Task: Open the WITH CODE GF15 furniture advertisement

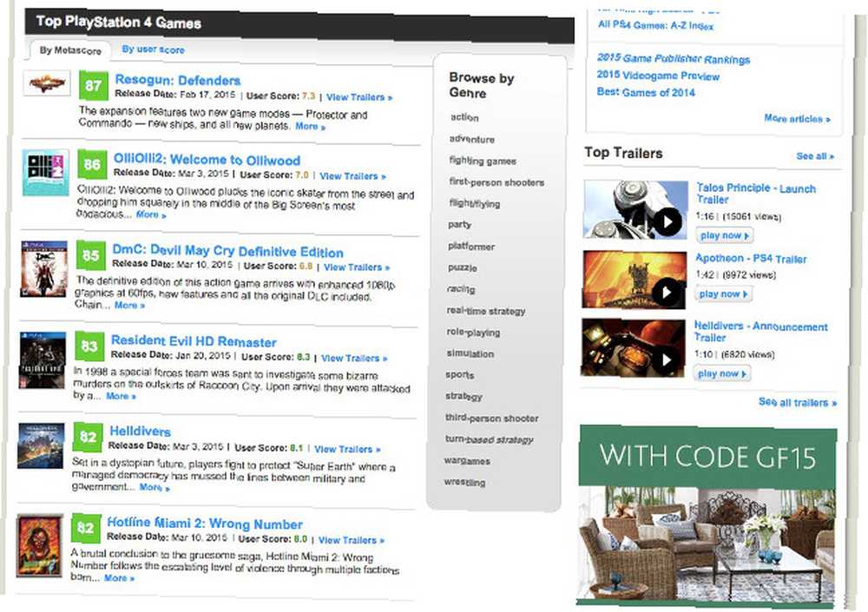Action: pyautogui.click(x=707, y=516)
